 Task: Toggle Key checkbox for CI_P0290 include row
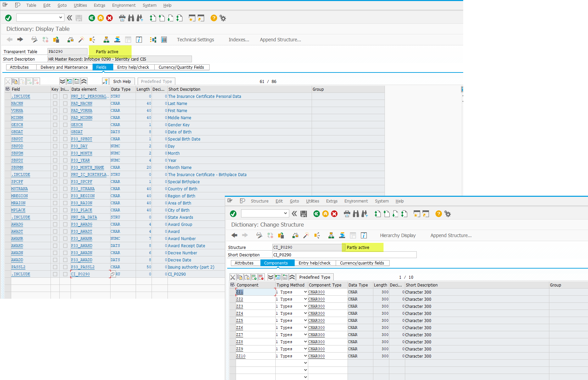pos(55,274)
